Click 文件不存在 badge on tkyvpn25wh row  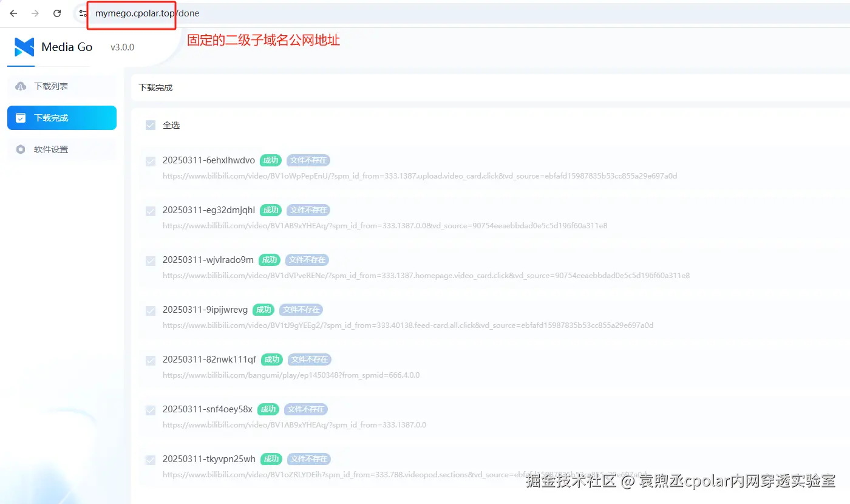click(309, 459)
